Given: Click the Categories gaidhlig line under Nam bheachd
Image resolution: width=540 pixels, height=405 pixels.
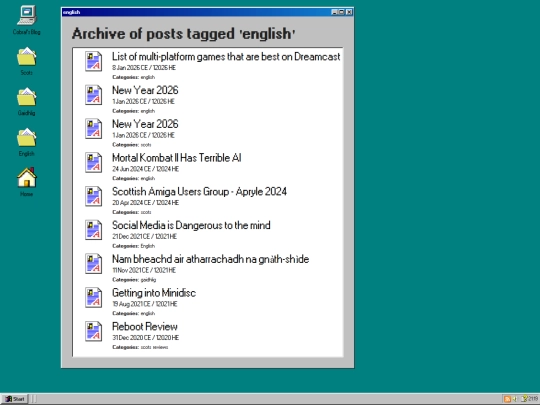Looking at the screenshot, I should (134, 280).
